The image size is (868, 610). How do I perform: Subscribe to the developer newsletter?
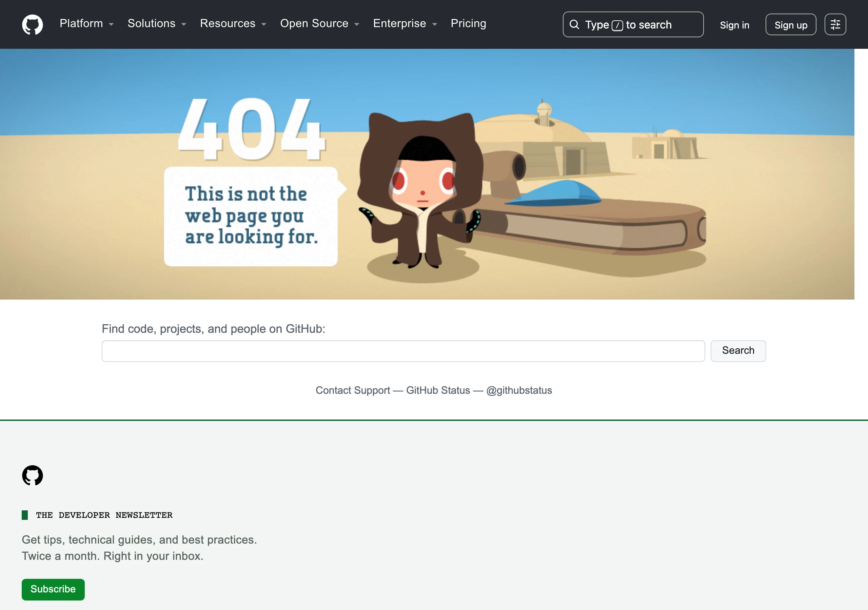point(53,589)
